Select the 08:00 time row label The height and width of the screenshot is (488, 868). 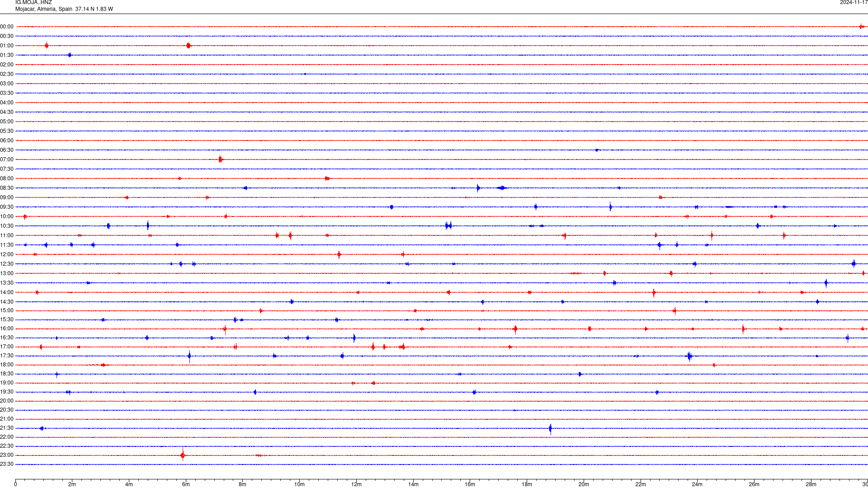tap(7, 178)
